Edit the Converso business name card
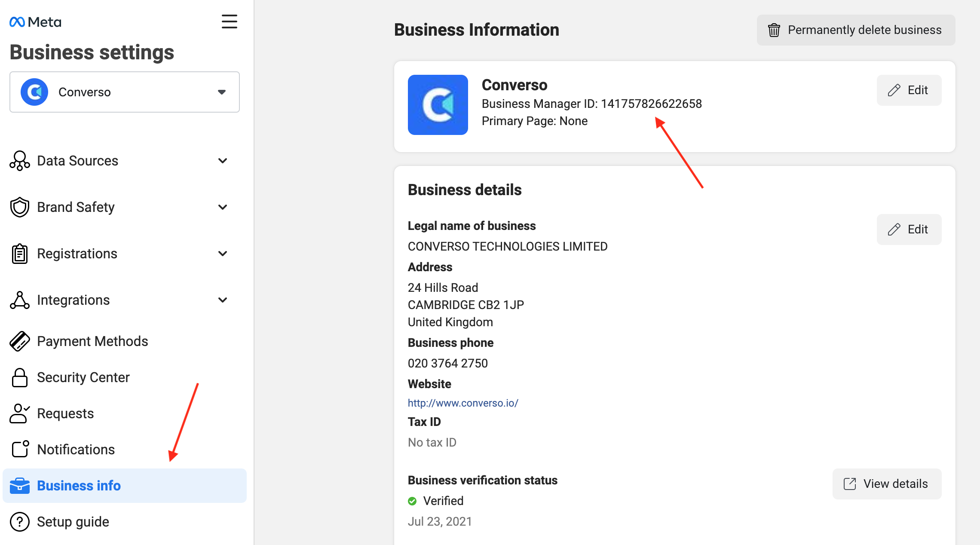This screenshot has height=545, width=980. [909, 90]
